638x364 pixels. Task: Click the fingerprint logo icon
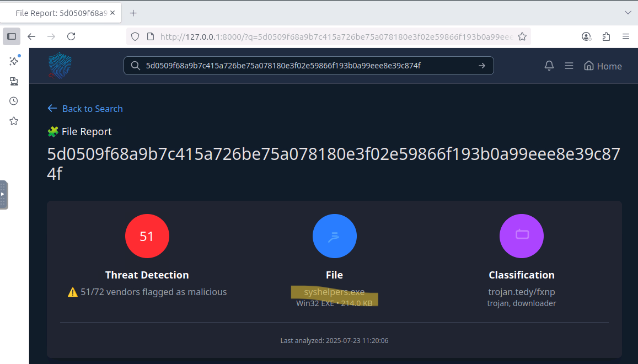pyautogui.click(x=60, y=65)
